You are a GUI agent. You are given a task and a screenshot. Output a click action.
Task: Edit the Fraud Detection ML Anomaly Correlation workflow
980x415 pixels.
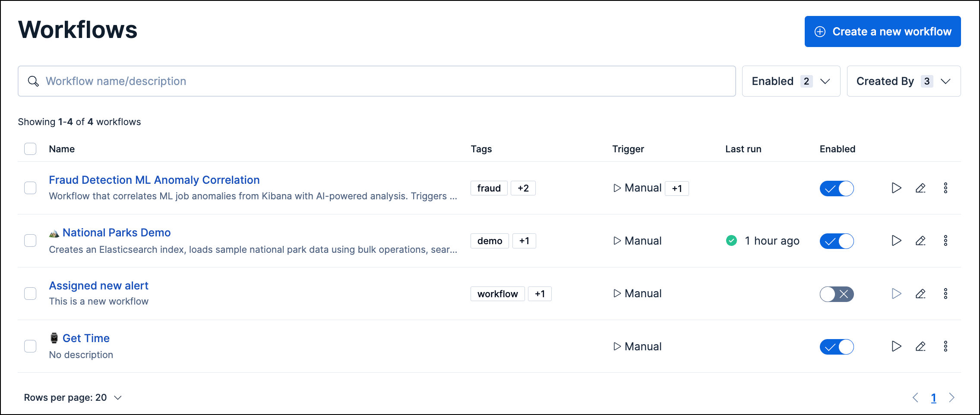[921, 188]
